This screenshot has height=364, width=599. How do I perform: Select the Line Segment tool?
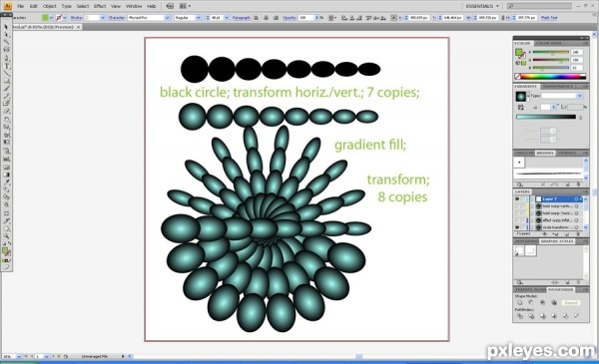[7, 73]
